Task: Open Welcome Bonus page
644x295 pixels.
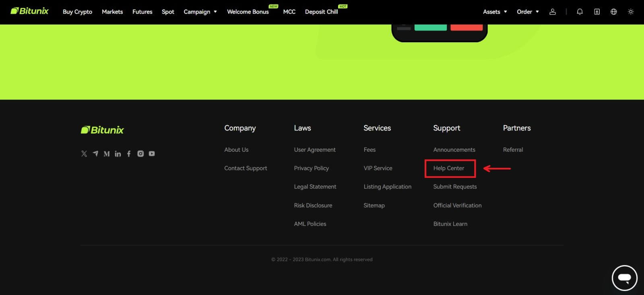Action: click(x=248, y=12)
